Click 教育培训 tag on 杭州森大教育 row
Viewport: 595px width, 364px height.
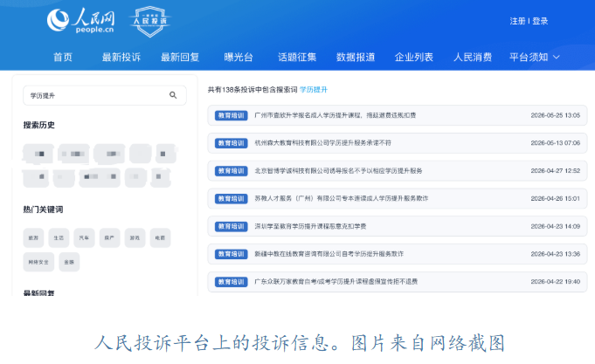tap(231, 143)
